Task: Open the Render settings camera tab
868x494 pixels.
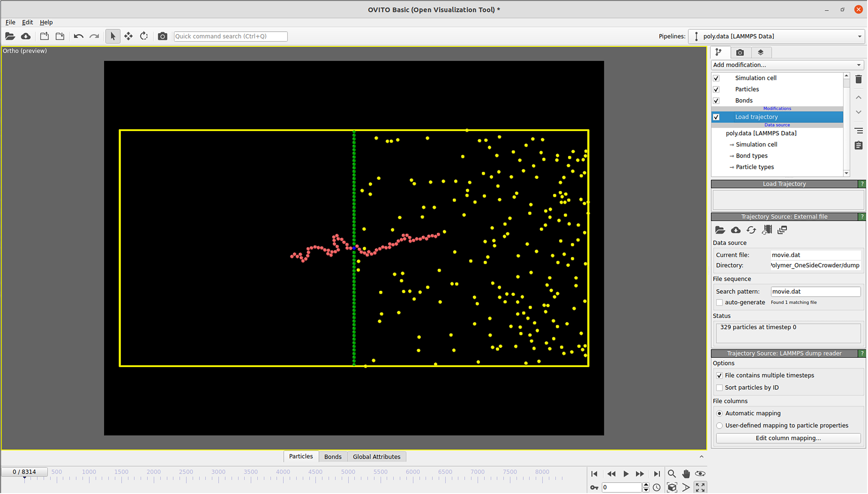Action: pos(740,52)
